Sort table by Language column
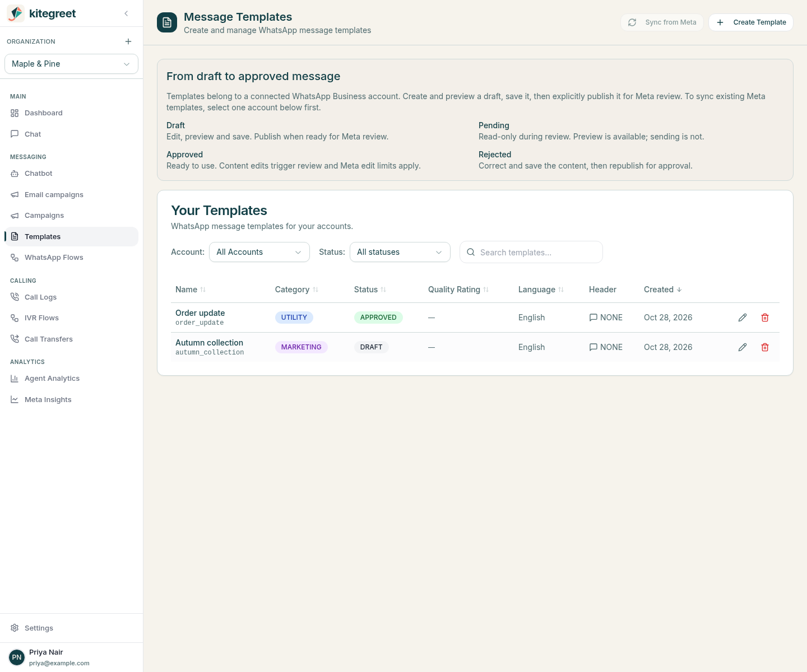807x672 pixels. coord(541,290)
